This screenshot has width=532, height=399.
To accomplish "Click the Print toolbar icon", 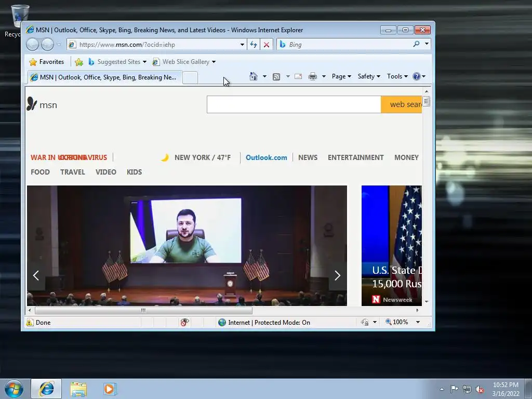I will coord(312,76).
